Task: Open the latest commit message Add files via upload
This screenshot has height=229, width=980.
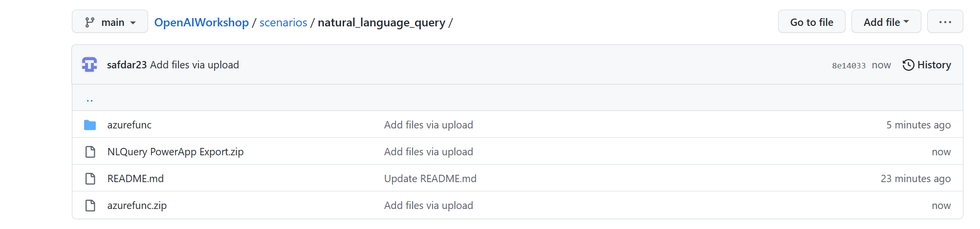Action: coord(195,65)
